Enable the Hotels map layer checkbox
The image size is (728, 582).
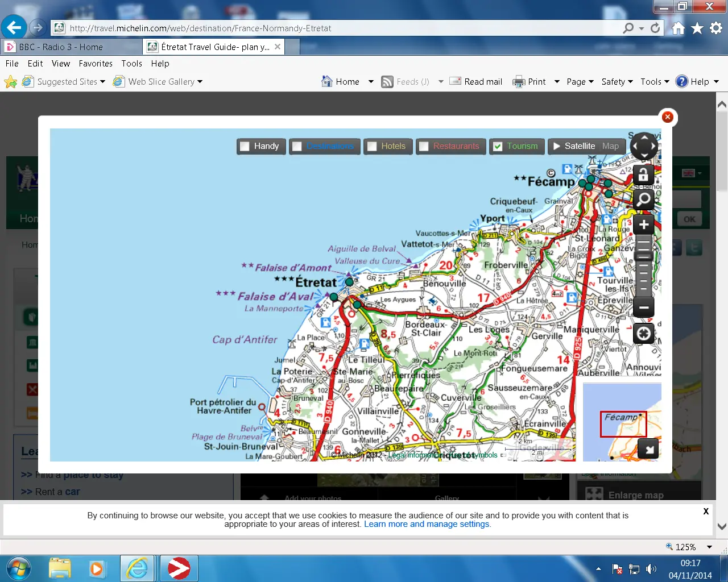pyautogui.click(x=372, y=147)
